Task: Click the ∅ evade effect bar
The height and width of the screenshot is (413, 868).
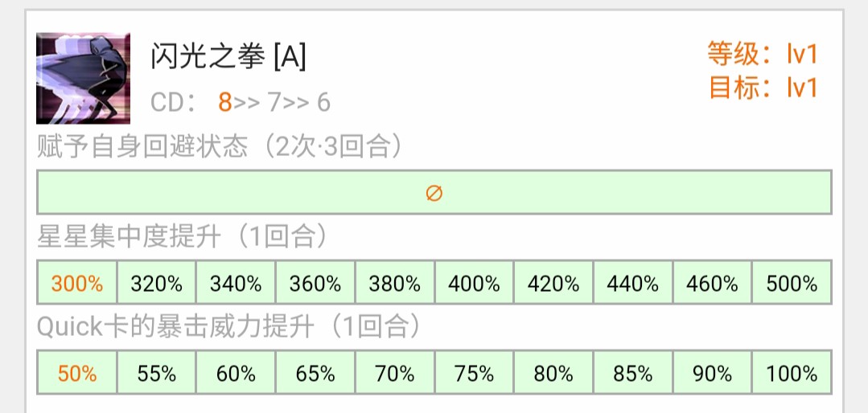Action: (434, 193)
